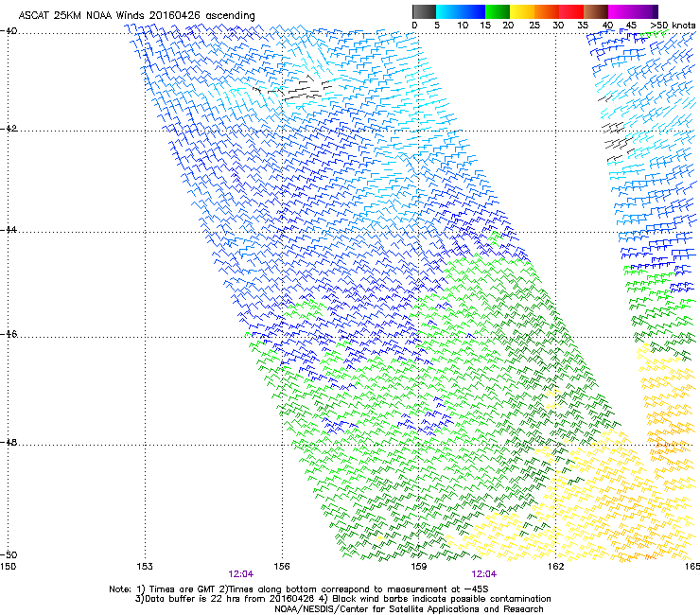Click the dark purple end of color bar
Image resolution: width=700 pixels, height=615 pixels.
tap(655, 11)
